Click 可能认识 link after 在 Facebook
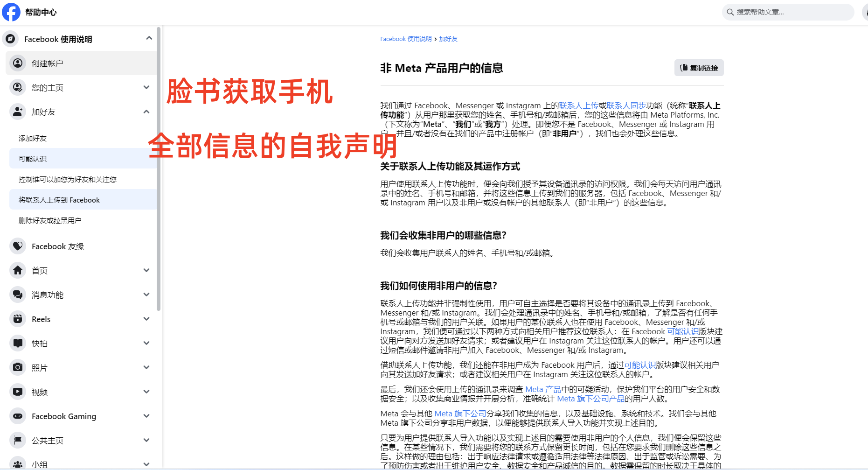Screen dimensions: 868x470 (683, 331)
